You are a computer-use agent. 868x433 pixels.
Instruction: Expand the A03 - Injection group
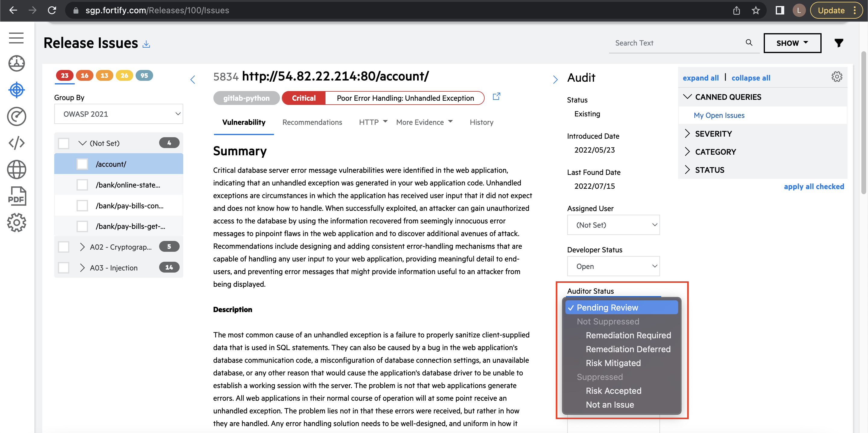coord(82,268)
